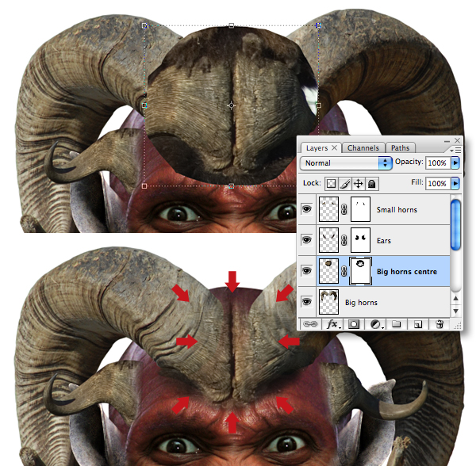Lock all with the padlock icon
Image resolution: width=476 pixels, height=466 pixels.
371,183
